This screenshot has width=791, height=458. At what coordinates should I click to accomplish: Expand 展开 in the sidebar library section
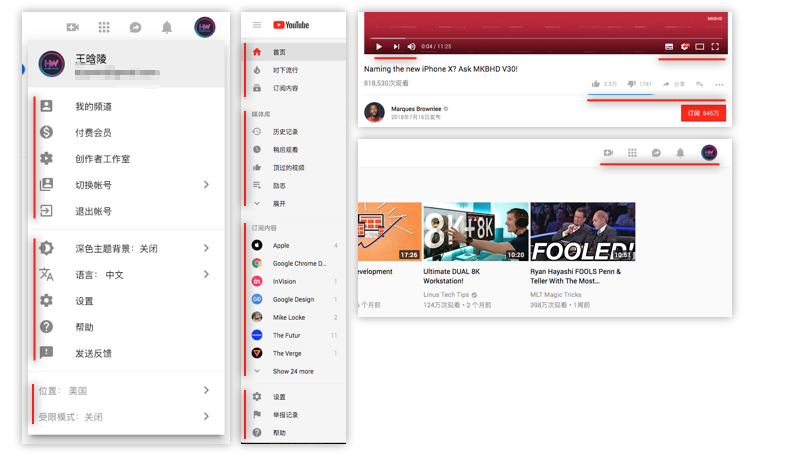point(294,204)
